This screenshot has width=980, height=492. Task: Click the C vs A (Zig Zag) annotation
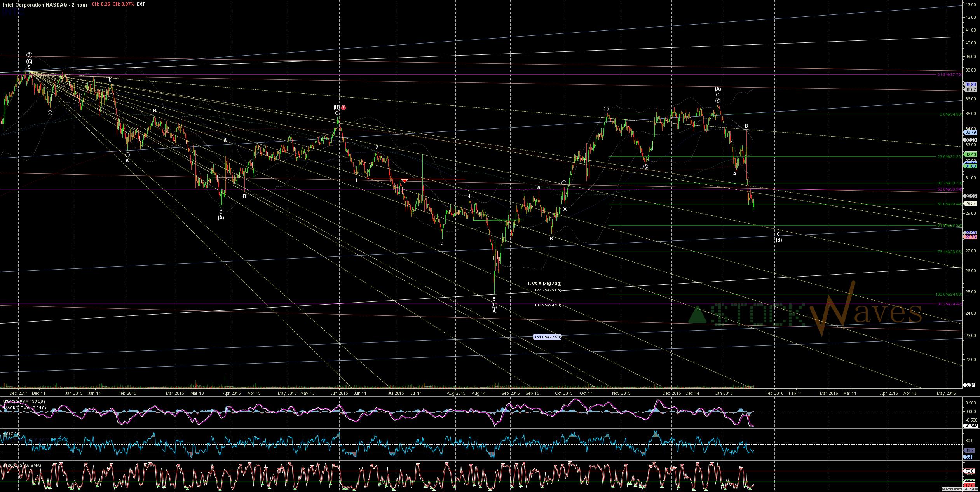click(544, 284)
